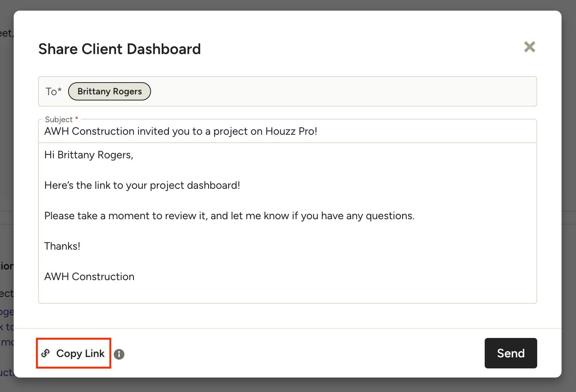Screen dimensions: 576x392
Task: Close the Share Client Dashboard dialog
Action: (x=530, y=47)
